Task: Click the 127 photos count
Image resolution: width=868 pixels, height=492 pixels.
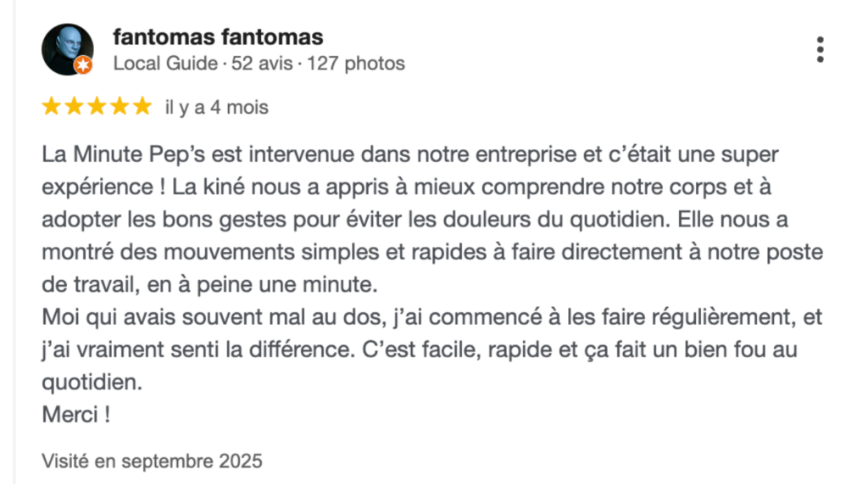Action: pos(356,63)
